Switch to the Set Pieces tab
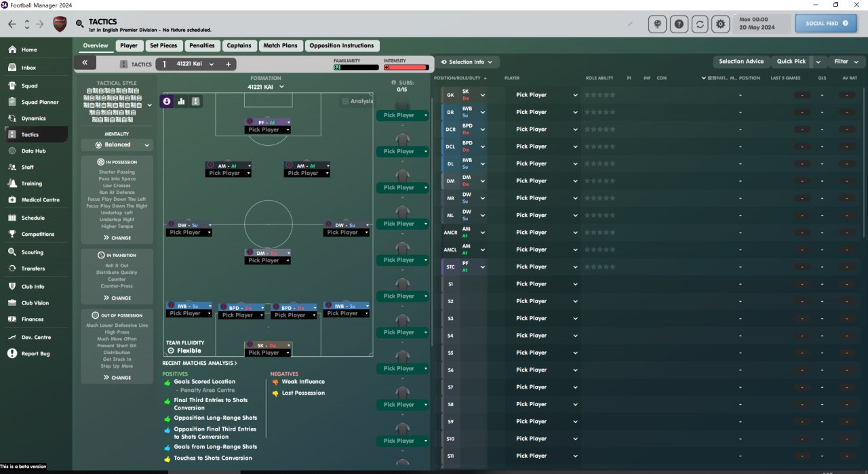Viewport: 868px width, 474px height. click(163, 45)
